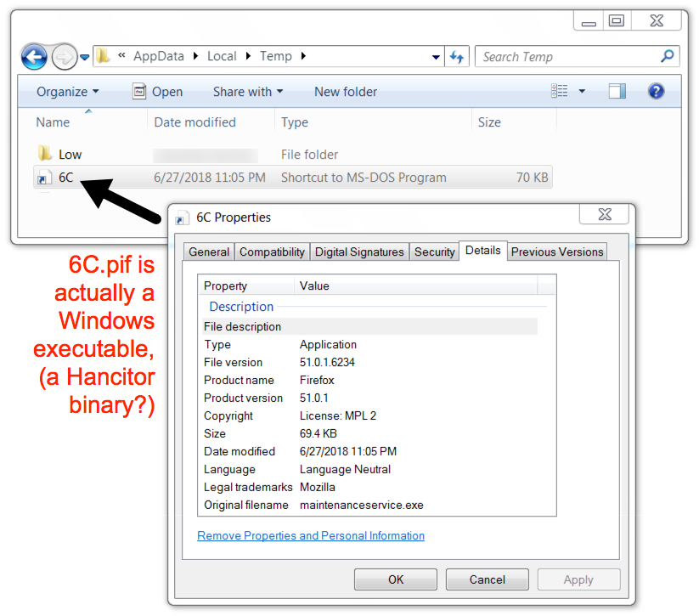This screenshot has width=699, height=616.
Task: Click the 6C file date 6/27/2018 11:05 PM
Action: (210, 178)
